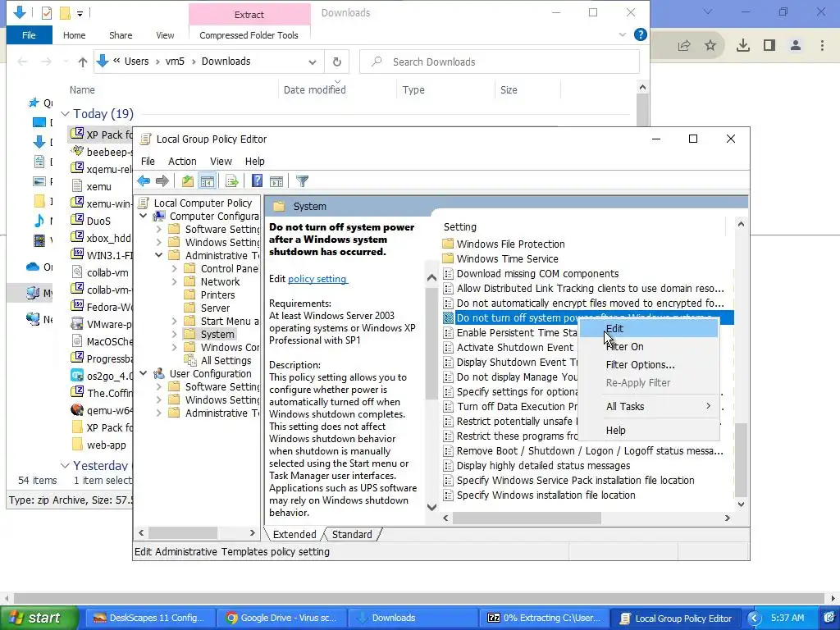Viewport: 840px width, 630px height.
Task: Switch to Downloads taskbar button
Action: coord(412,618)
